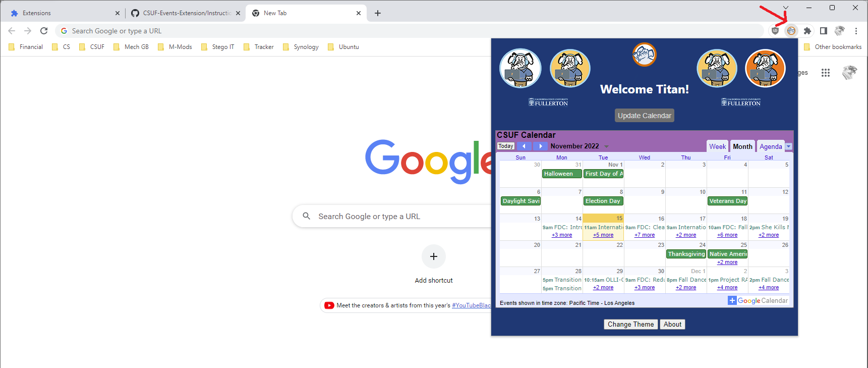Open the CSUF bookmarks folder
Image resolution: width=868 pixels, height=368 pixels.
point(92,47)
